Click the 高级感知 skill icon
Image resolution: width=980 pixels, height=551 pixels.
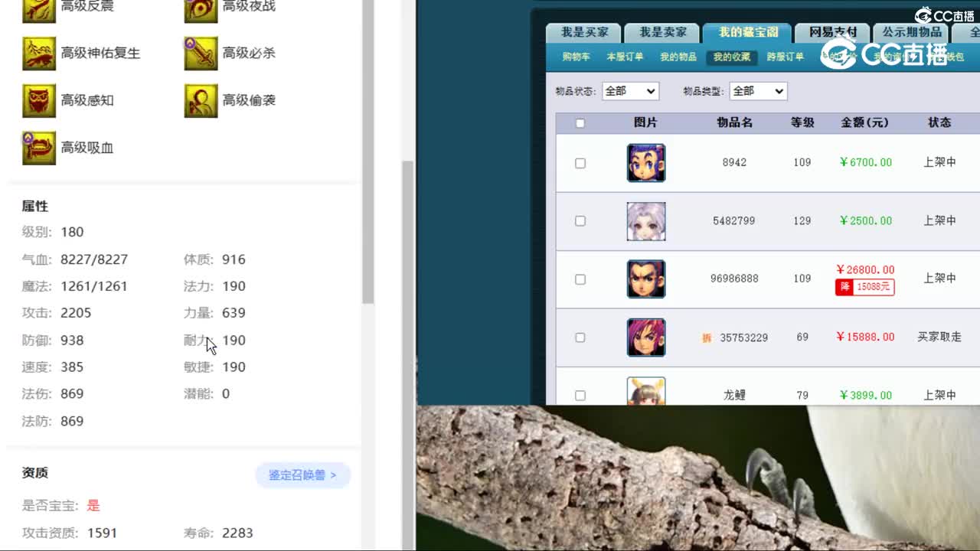pos(39,101)
